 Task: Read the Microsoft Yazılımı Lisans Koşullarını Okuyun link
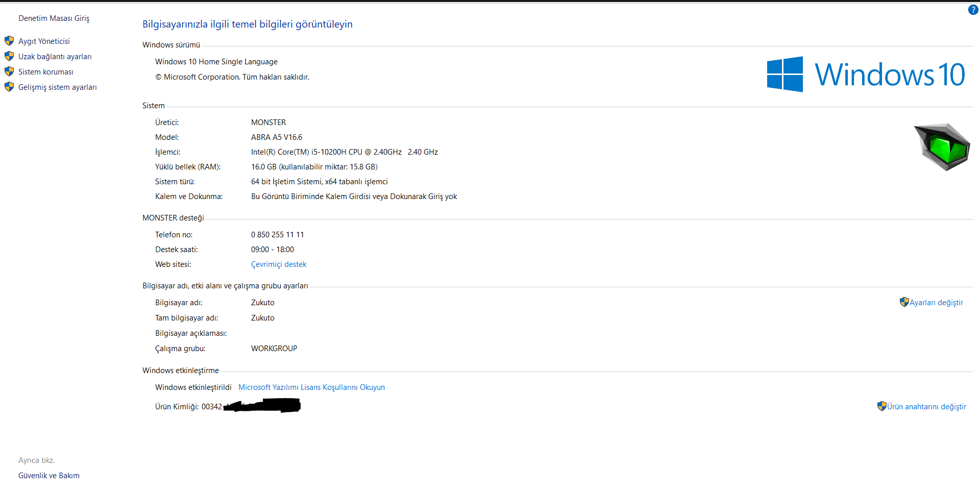click(311, 387)
